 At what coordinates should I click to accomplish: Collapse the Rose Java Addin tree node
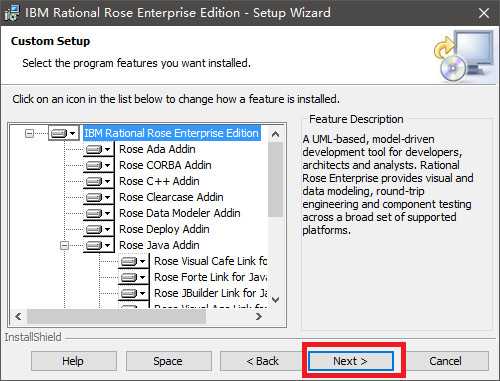pyautogui.click(x=64, y=246)
